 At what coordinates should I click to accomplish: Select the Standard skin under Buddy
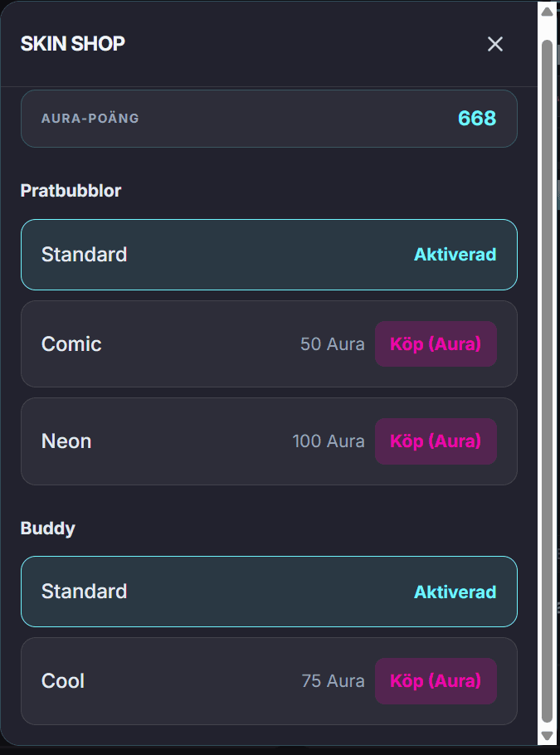tap(269, 592)
